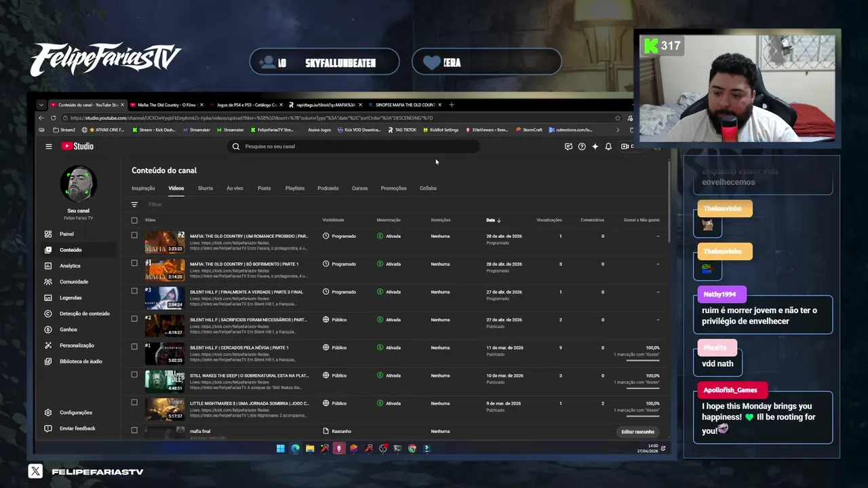Switch to the Podcasts tab

[x=328, y=188]
